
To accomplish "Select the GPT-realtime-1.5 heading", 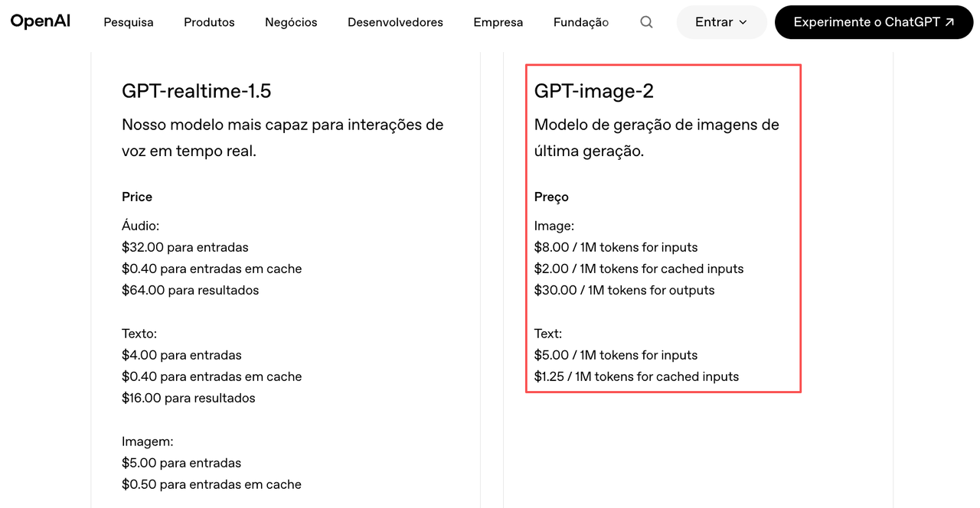I will [197, 91].
